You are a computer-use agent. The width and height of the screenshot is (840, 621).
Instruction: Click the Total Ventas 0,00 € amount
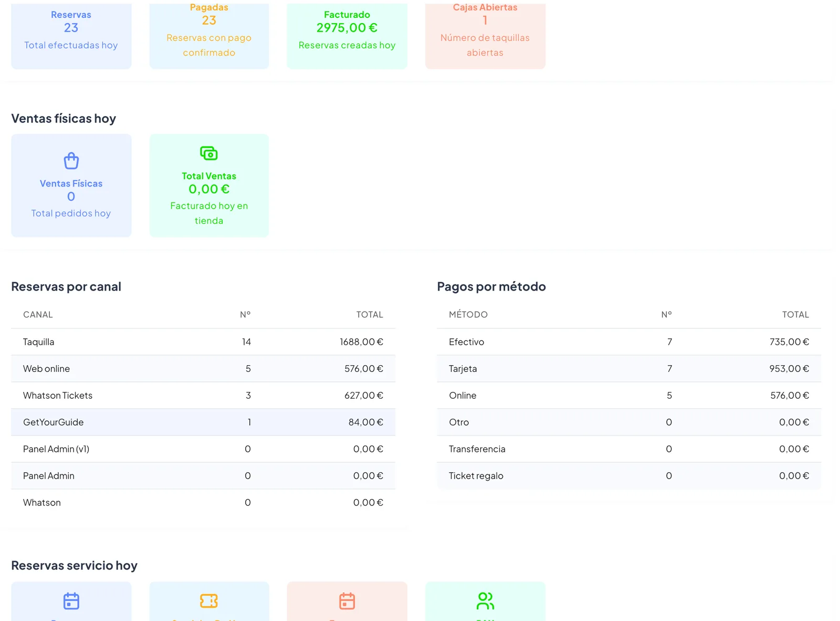209,189
